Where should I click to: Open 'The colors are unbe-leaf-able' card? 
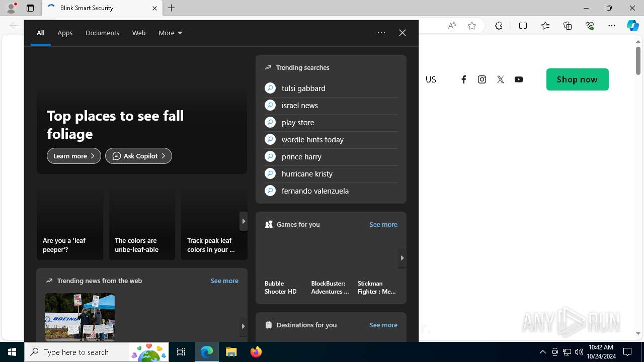tap(142, 224)
